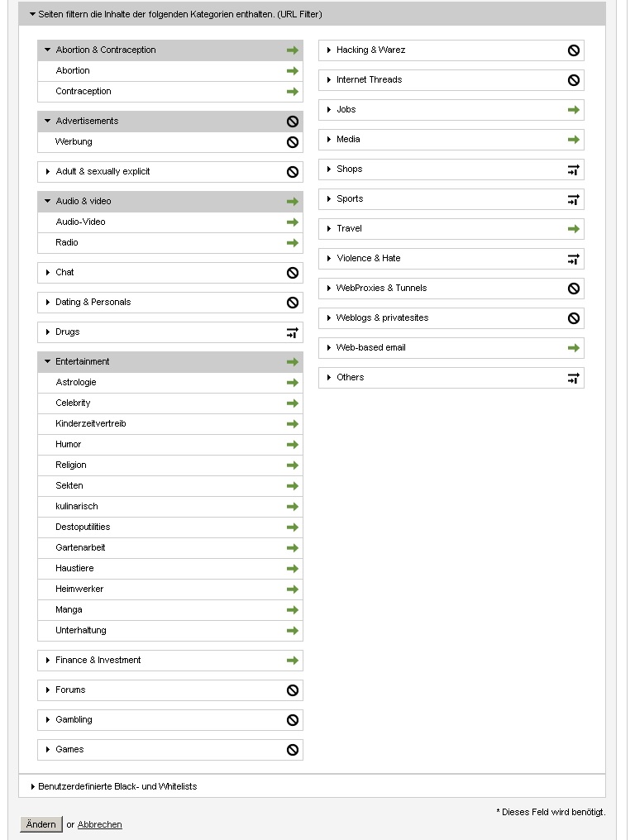Expand Benutzerdefinierte Black- und Whitelists section
This screenshot has width=635, height=840.
33,787
